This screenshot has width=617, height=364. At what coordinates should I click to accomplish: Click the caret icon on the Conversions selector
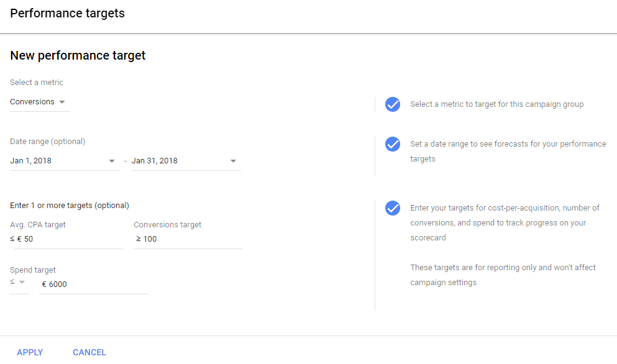click(62, 102)
